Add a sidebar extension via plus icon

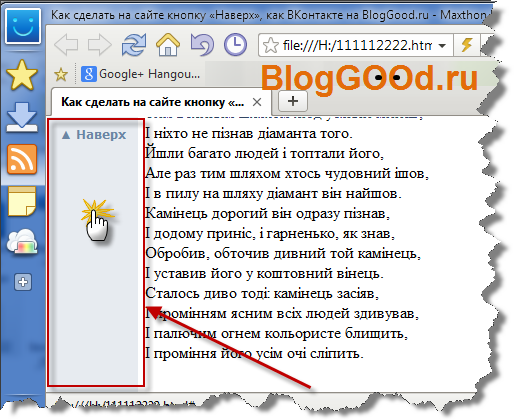tap(23, 282)
